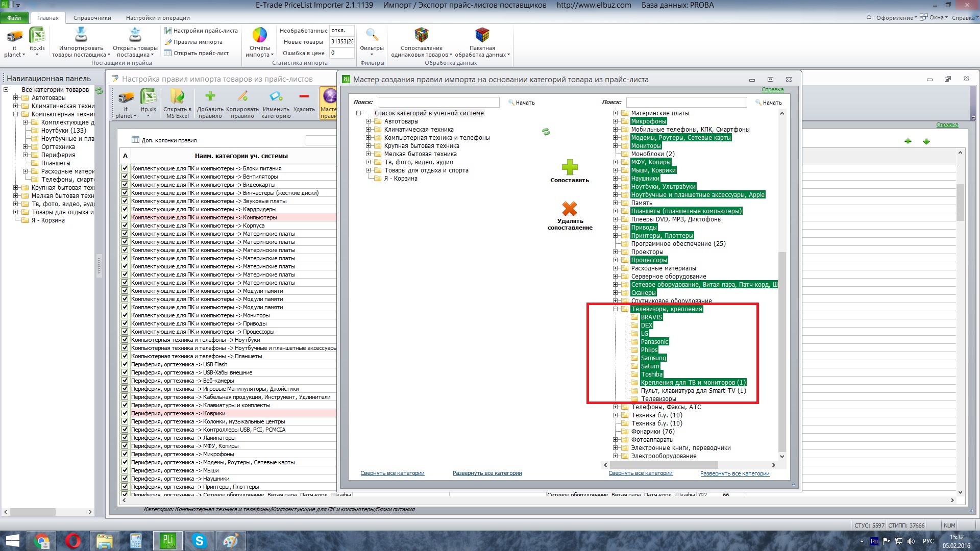Image resolution: width=980 pixels, height=551 pixels.
Task: Click Добавить правило plus icon
Action: pyautogui.click(x=210, y=96)
